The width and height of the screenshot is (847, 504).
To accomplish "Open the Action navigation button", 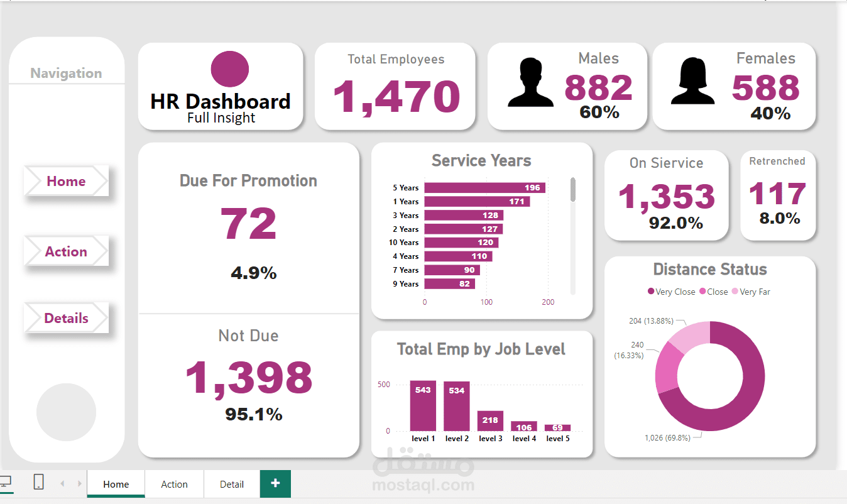I will tap(66, 251).
